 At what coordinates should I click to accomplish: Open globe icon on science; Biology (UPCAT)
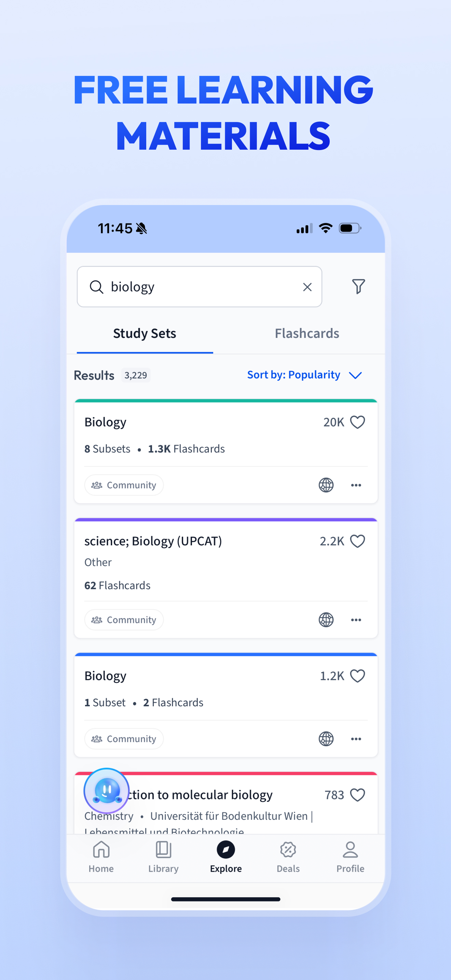click(326, 620)
